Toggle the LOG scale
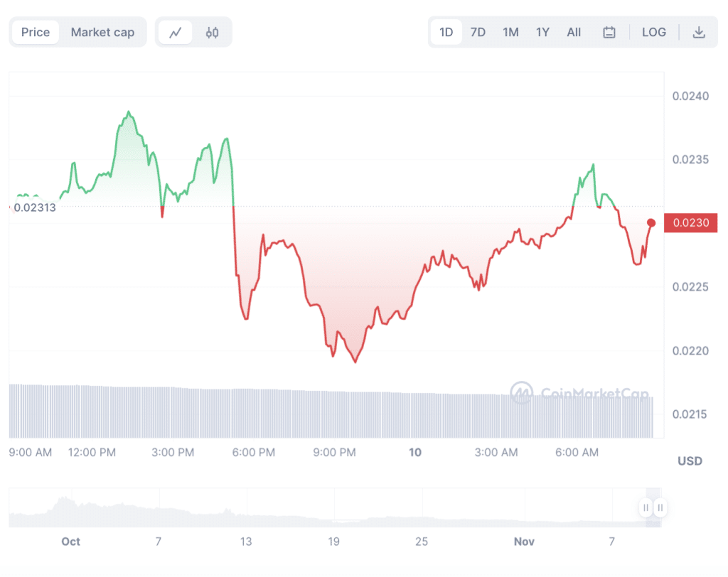This screenshot has width=728, height=577. coord(653,32)
